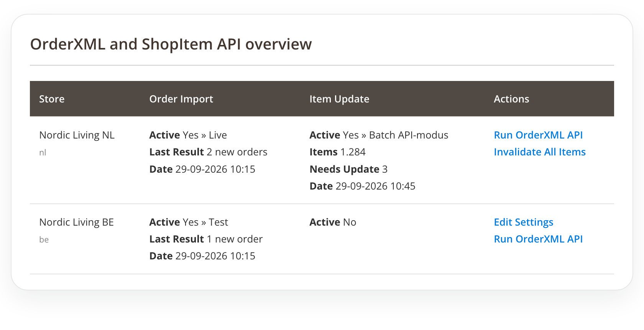
Task: Select 'Items 1.284' value
Action: coord(338,152)
